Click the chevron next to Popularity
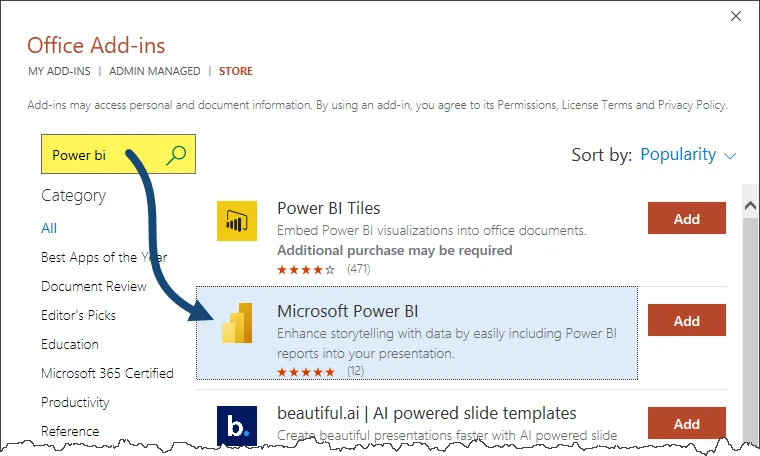Screen dimensions: 760x456 coord(729,156)
